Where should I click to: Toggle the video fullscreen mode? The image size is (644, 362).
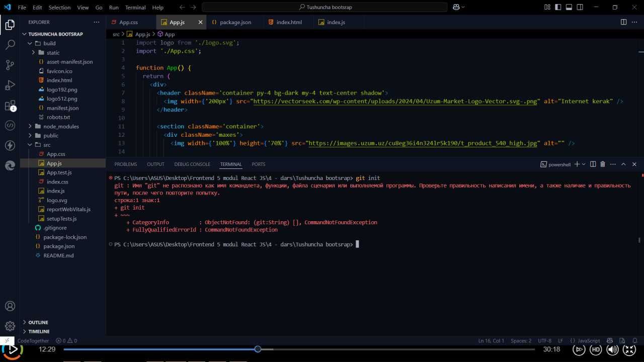629,349
